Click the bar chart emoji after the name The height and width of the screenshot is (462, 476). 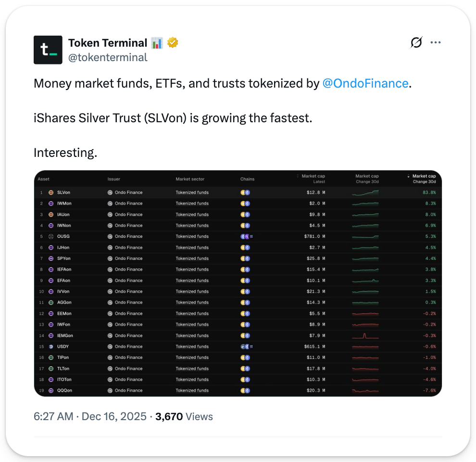coord(157,43)
